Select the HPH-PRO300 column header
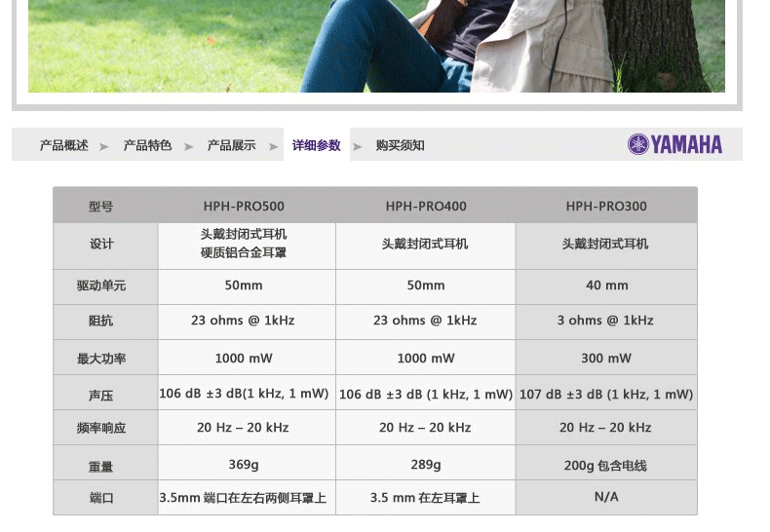Screen dimensions: 770x532 click(606, 207)
